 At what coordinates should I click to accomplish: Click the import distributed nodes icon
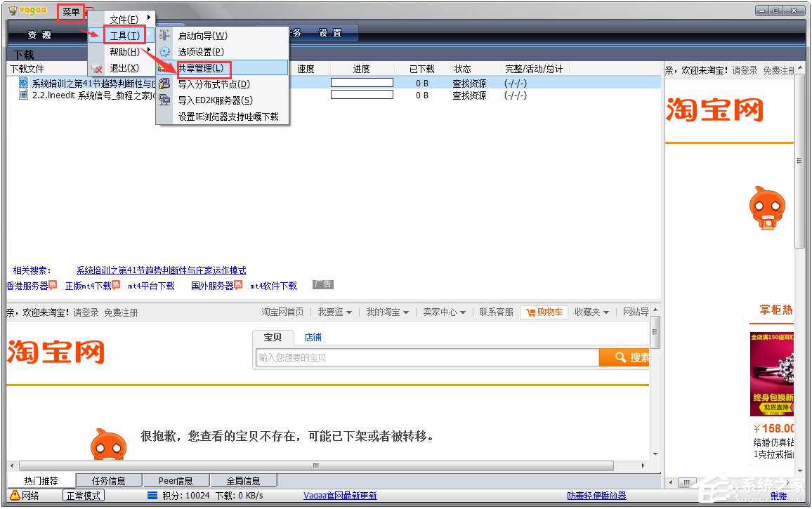point(164,84)
